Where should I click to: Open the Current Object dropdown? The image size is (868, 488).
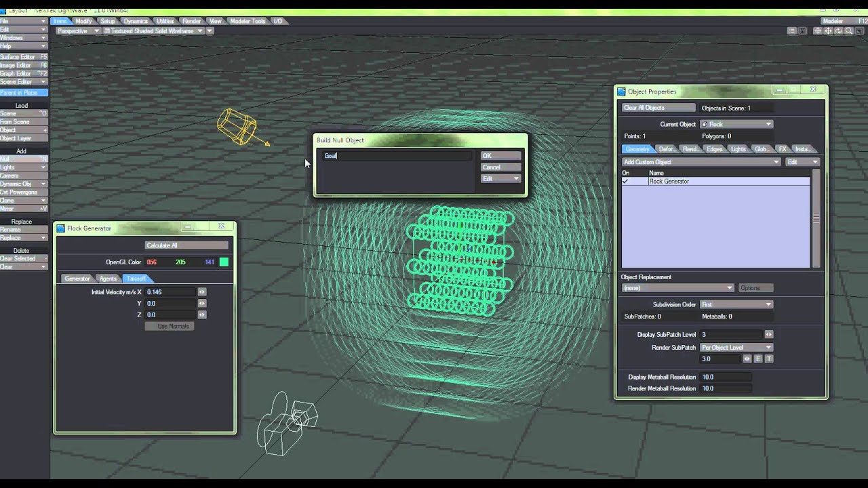pos(736,124)
